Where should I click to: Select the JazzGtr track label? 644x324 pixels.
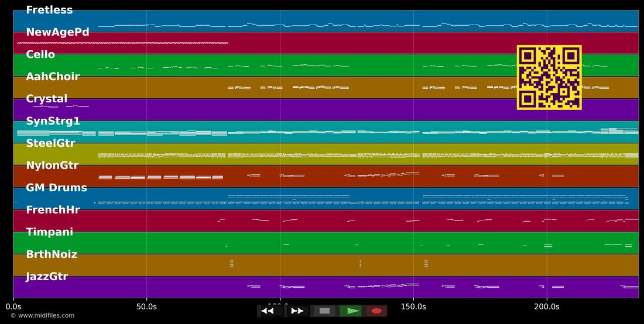pos(47,277)
